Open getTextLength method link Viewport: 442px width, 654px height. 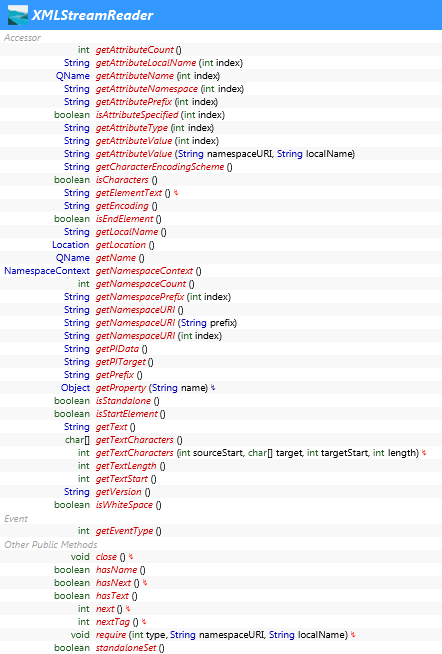click(126, 465)
